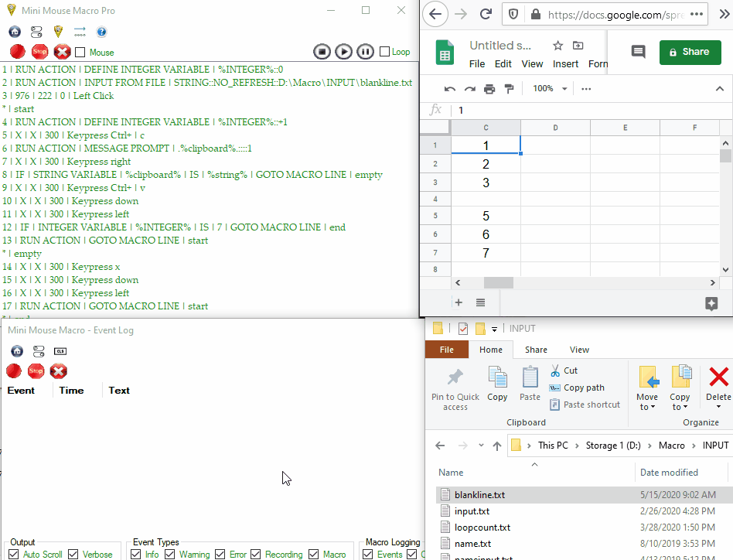Click the paint format icon in Sheets
The height and width of the screenshot is (560, 733).
click(x=509, y=89)
